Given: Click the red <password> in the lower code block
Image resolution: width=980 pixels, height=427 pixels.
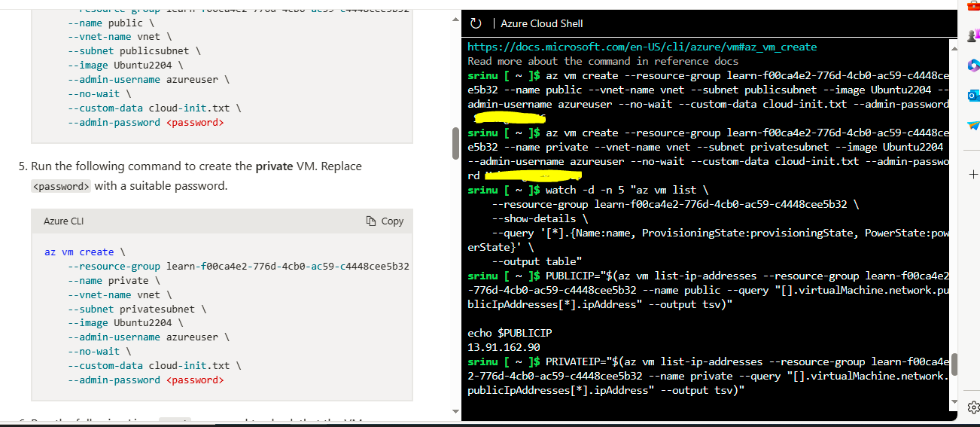Looking at the screenshot, I should coord(195,380).
